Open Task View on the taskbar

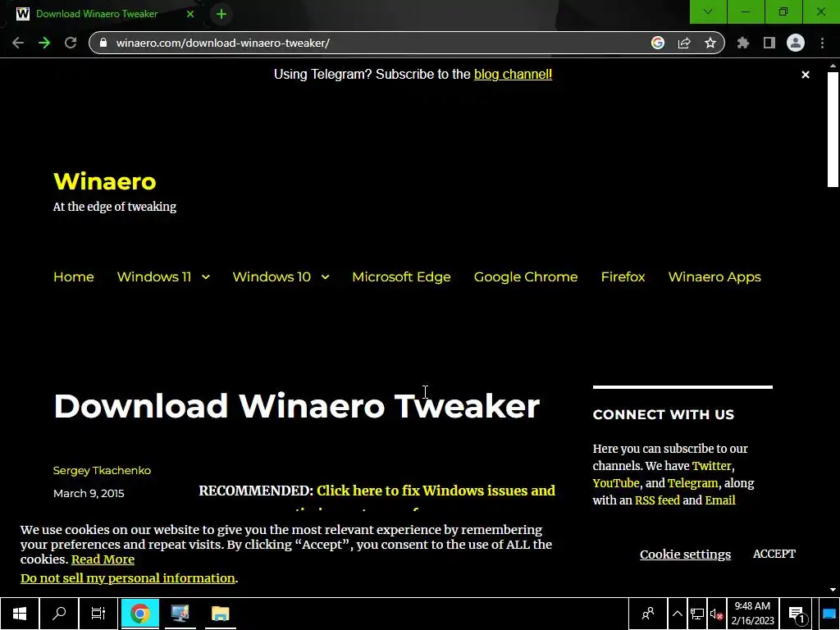98,614
